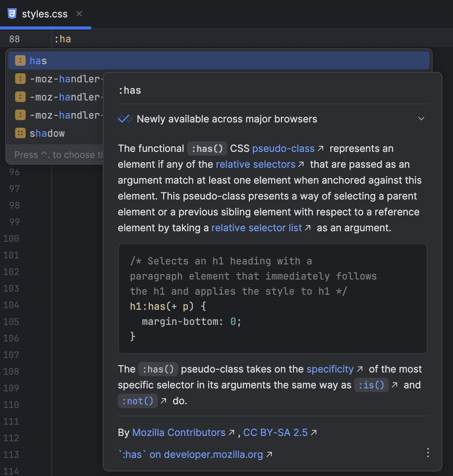Select the has entry in the completion list
Viewport: 453px width, 476px height.
coord(38,60)
